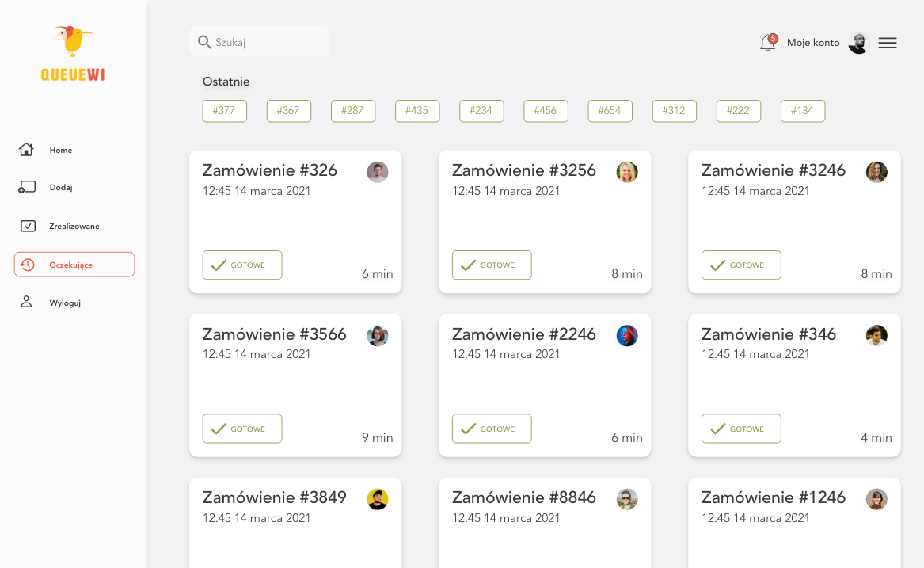
Task: Select recent order tag #377
Action: pyautogui.click(x=225, y=111)
